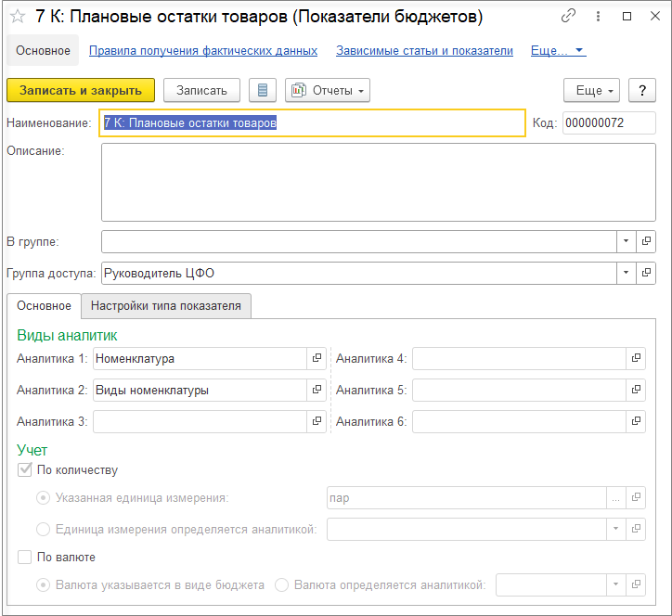672x616 pixels.
Task: Copy link to this object icon
Action: [x=569, y=17]
